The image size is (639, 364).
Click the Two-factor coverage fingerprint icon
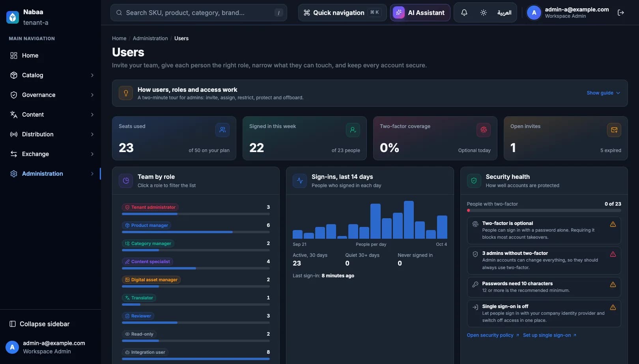[x=484, y=130]
